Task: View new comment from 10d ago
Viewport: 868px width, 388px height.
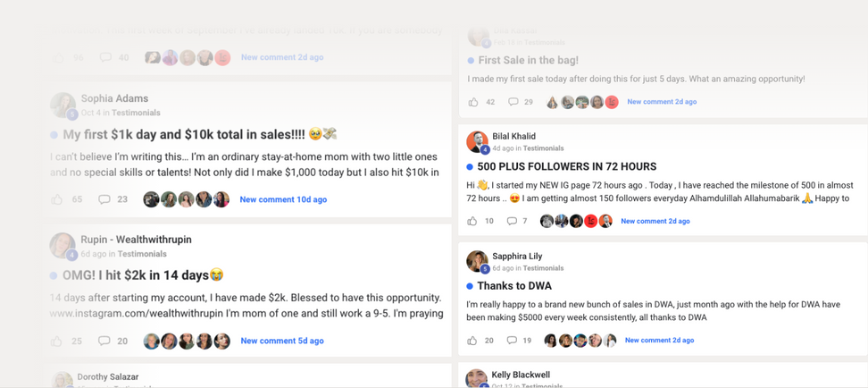Action: (x=283, y=199)
